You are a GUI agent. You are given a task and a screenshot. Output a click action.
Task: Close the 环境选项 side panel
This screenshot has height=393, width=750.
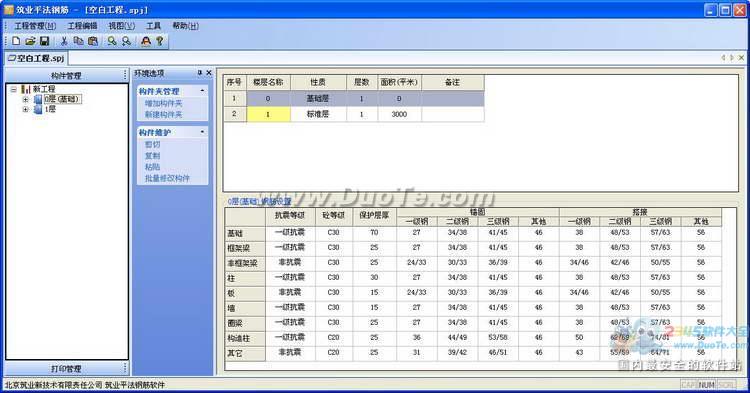[209, 73]
